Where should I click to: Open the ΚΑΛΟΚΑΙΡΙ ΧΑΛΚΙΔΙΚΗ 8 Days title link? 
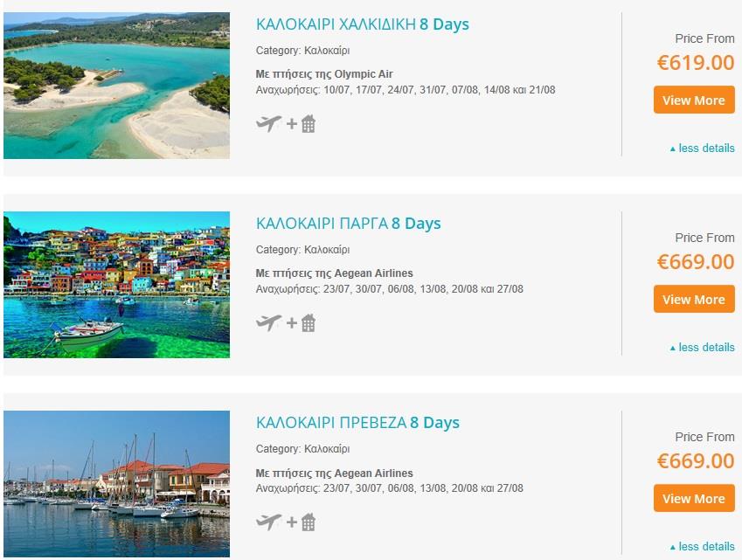(363, 24)
